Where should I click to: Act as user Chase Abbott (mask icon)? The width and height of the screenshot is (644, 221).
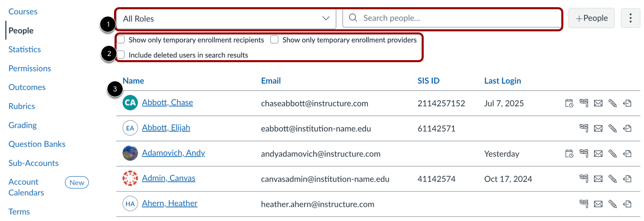click(583, 103)
